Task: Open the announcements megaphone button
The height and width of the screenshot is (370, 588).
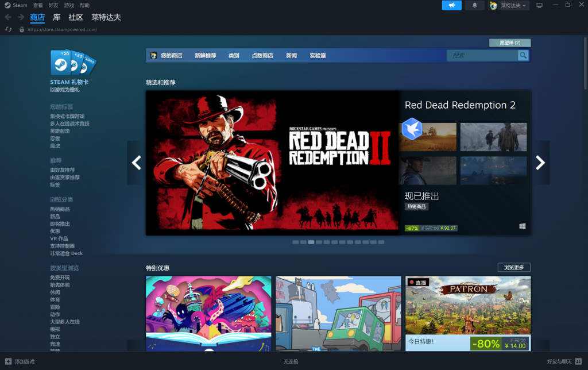Action: [451, 5]
